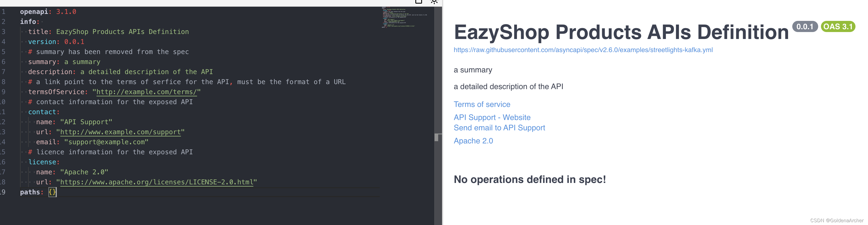Click Send email to API Support

coord(499,128)
